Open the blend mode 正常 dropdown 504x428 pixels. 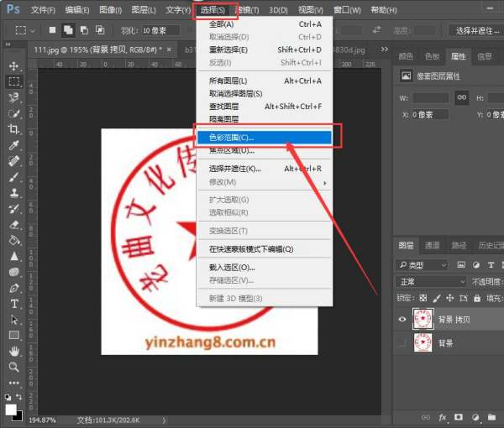[431, 282]
